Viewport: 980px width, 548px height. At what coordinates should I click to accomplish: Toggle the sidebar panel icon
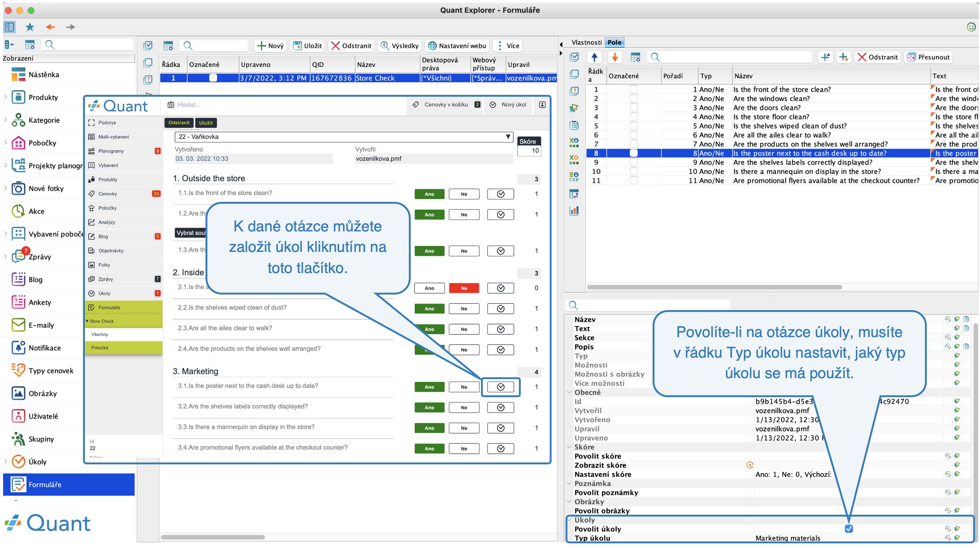pos(9,27)
